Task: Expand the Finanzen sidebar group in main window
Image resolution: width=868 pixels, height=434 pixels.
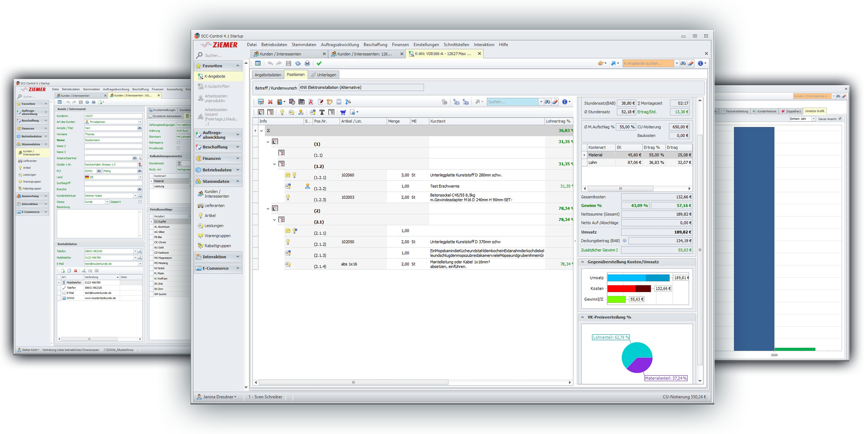Action: 238,158
